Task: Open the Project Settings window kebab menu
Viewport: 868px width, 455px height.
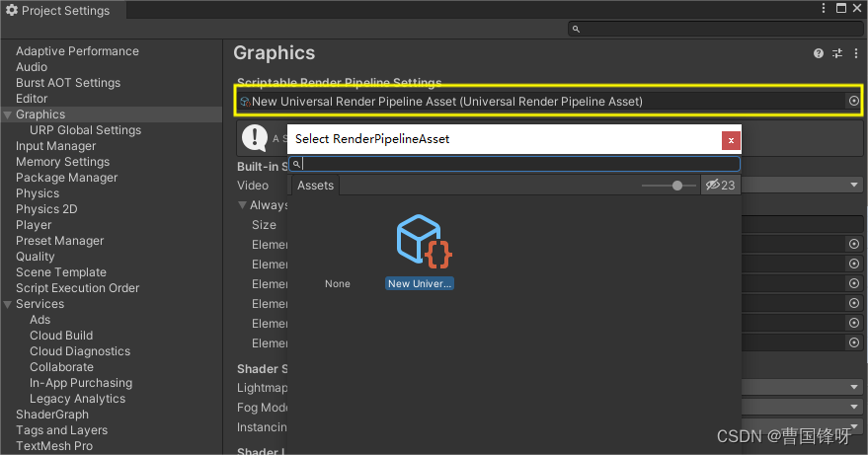Action: click(824, 8)
